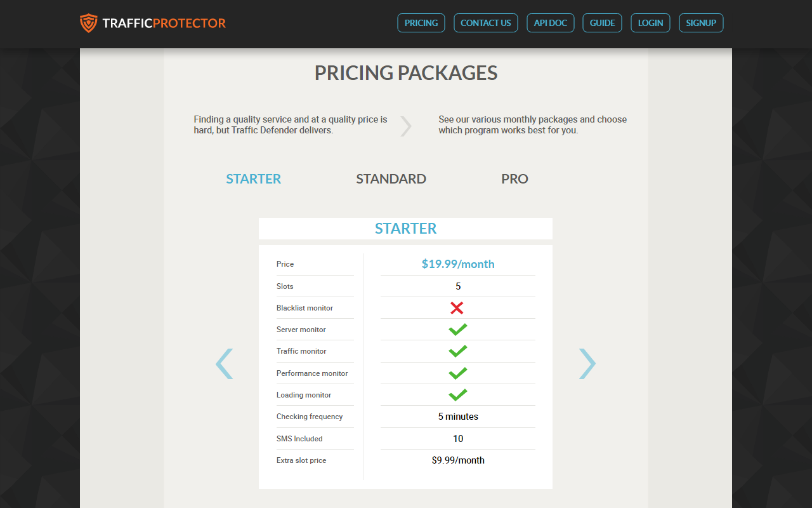Click the Traffic Protector shield logo
Viewport: 812px width, 508px height.
(x=89, y=23)
